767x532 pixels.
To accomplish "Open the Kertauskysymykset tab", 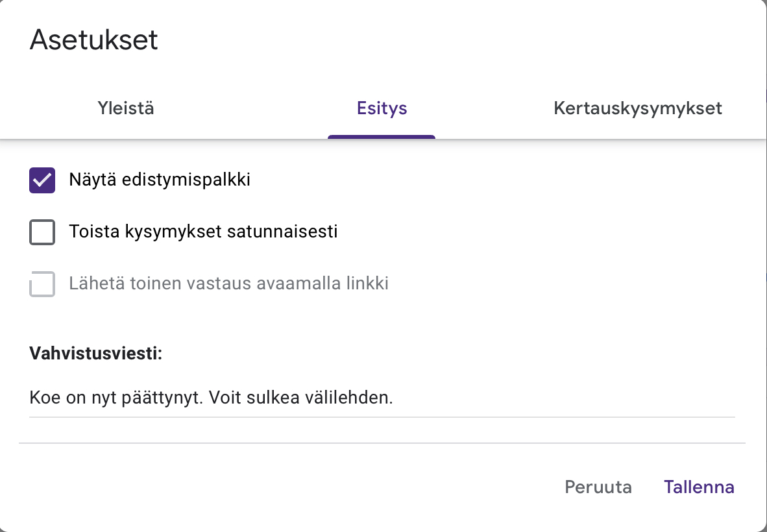I will (x=637, y=108).
